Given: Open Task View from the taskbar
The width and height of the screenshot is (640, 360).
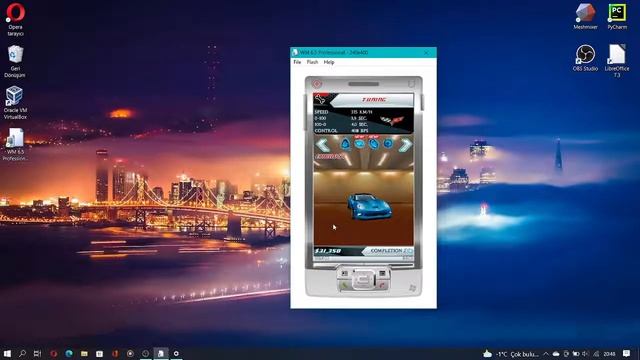Looking at the screenshot, I should 38,353.
